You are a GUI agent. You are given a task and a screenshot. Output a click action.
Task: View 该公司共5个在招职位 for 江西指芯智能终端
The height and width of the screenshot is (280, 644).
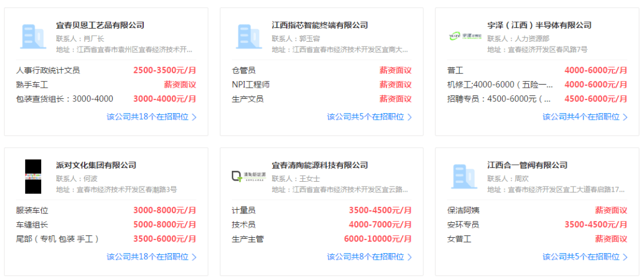point(366,117)
